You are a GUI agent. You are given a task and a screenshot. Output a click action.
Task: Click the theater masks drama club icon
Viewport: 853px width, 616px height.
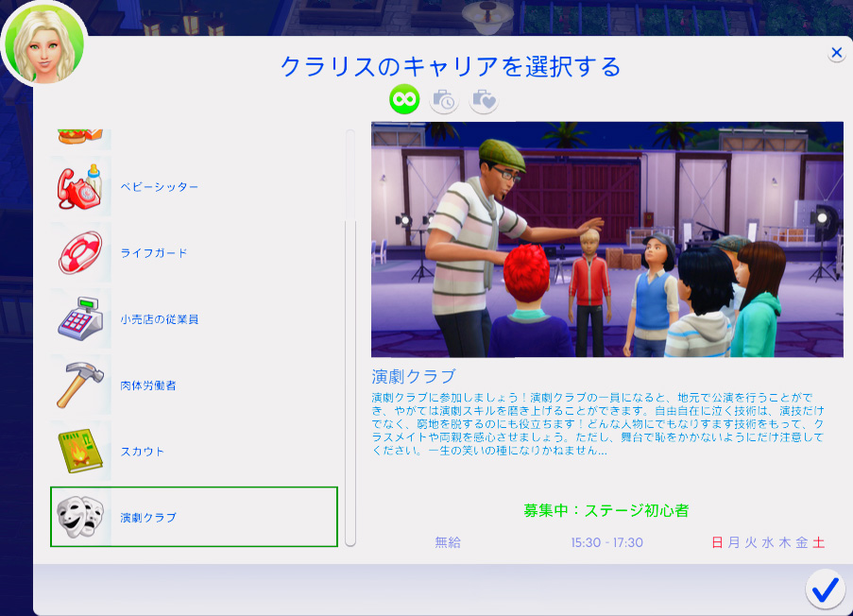81,518
